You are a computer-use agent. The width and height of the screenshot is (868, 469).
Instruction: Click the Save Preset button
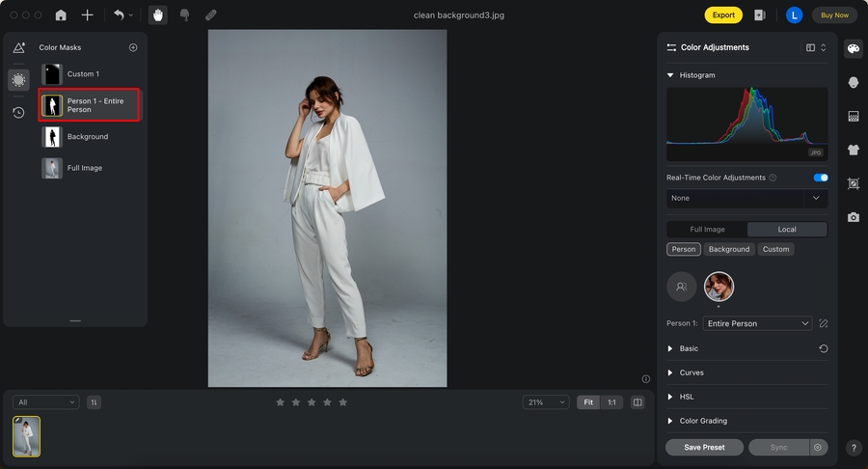tap(704, 448)
